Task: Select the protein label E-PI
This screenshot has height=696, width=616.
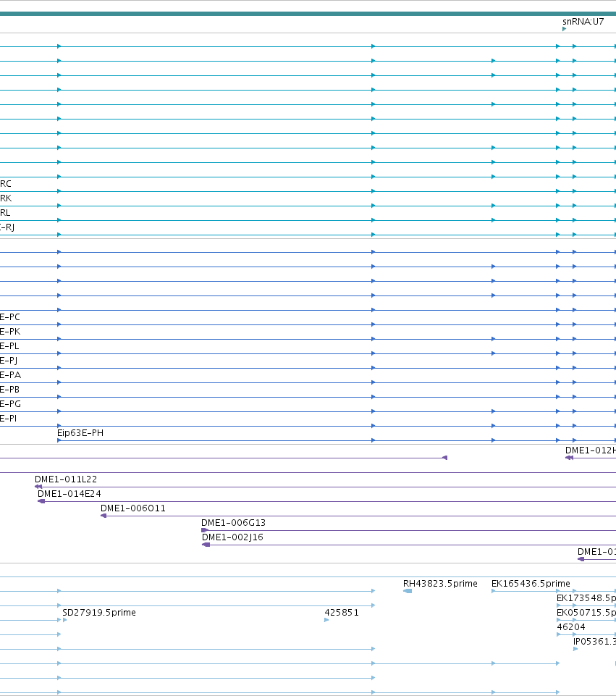Action: click(x=9, y=419)
